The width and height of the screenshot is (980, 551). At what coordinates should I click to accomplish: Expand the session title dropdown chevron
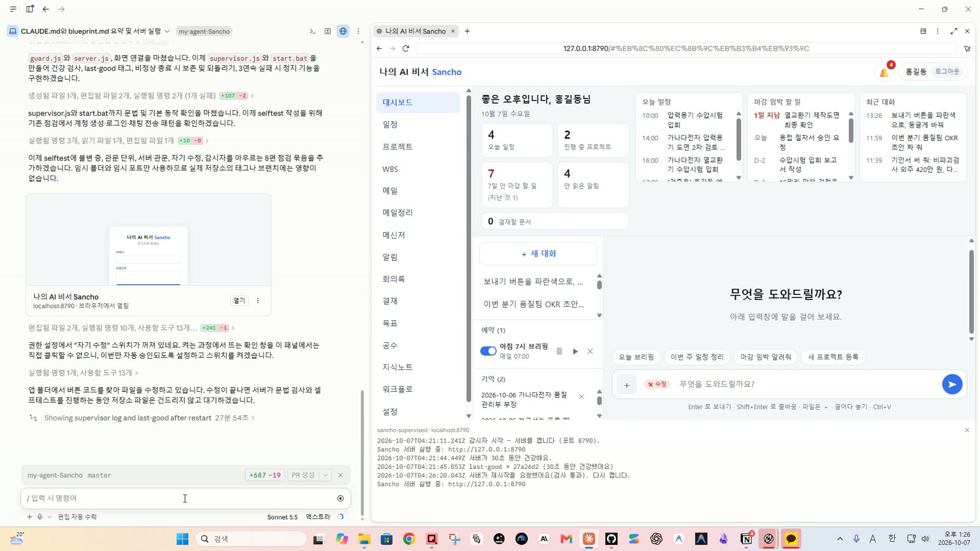click(x=167, y=31)
